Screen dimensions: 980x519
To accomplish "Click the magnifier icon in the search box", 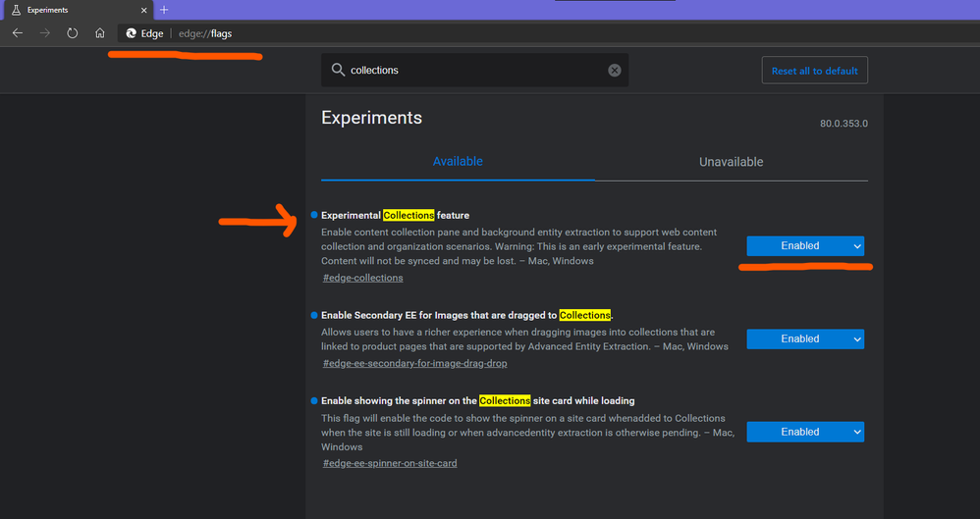I will point(338,70).
